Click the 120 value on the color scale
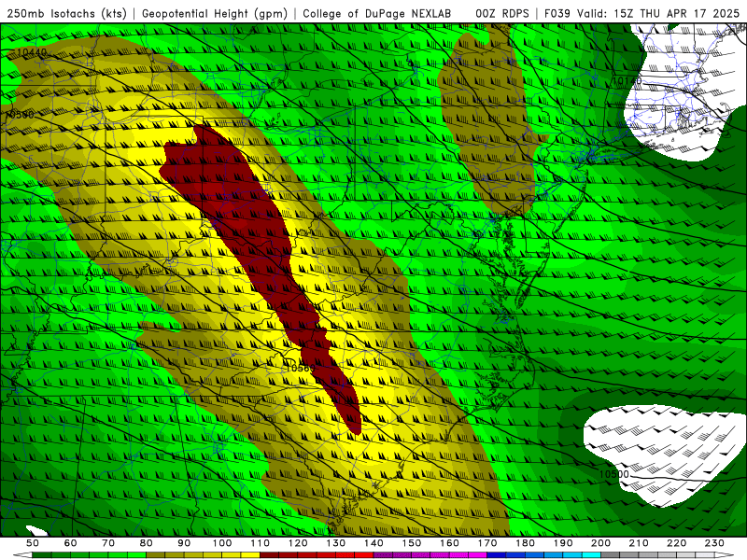This screenshot has width=747, height=560. [298, 543]
